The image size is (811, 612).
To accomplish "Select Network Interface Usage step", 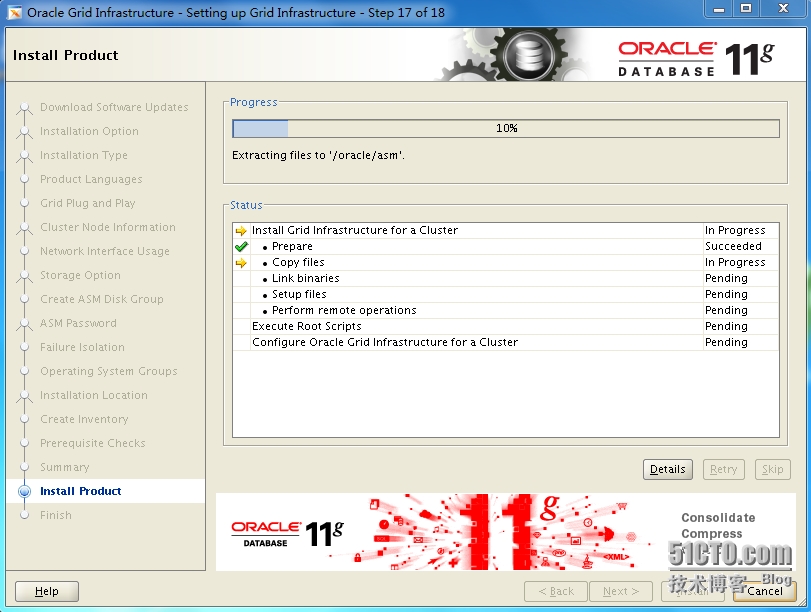I will (104, 251).
